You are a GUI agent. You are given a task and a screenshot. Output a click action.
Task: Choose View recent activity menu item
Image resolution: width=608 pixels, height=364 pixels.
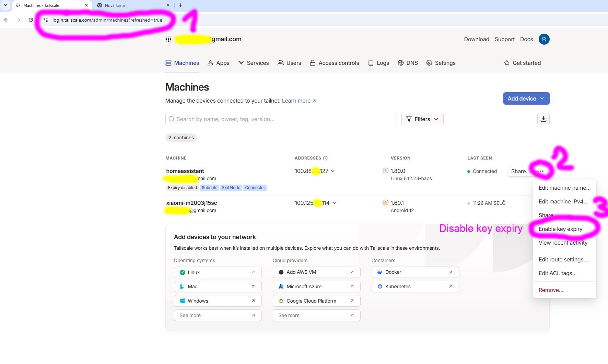564,243
